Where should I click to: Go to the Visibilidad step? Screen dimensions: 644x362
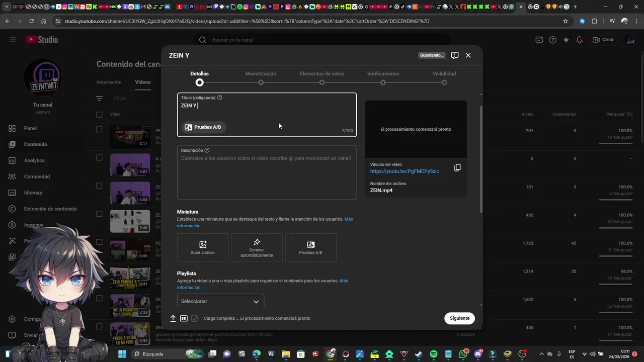(444, 77)
